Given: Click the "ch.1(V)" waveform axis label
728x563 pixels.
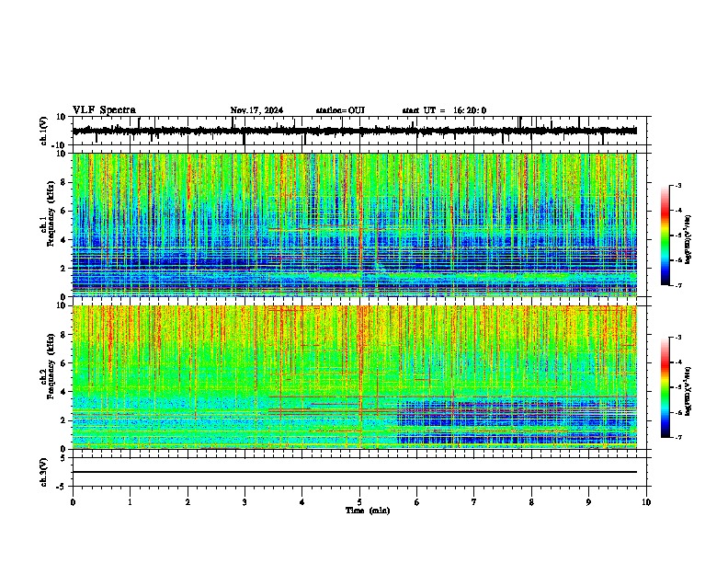Looking at the screenshot, I should 44,131.
